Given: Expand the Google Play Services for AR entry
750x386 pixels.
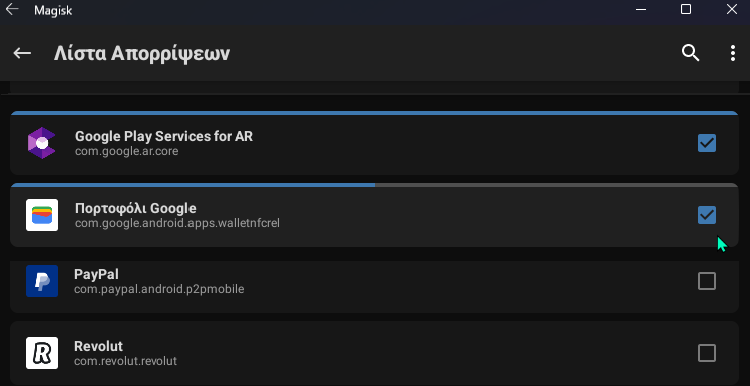Looking at the screenshot, I should click(x=374, y=143).
